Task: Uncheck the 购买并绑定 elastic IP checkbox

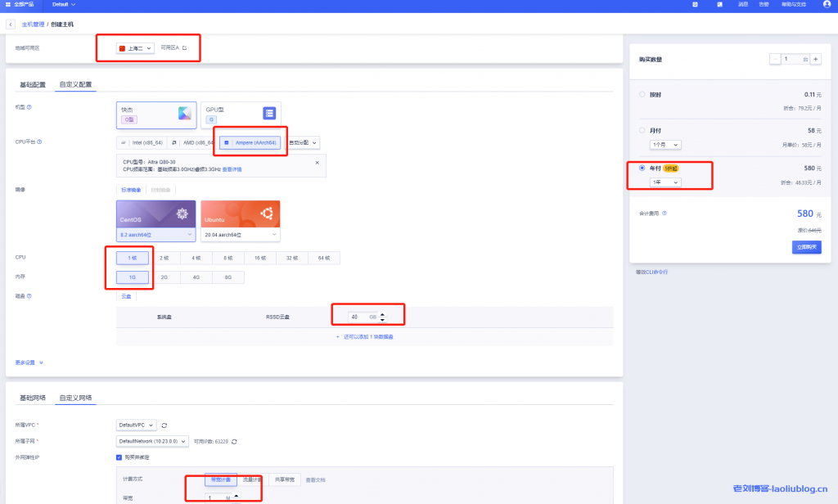Action: (119, 457)
